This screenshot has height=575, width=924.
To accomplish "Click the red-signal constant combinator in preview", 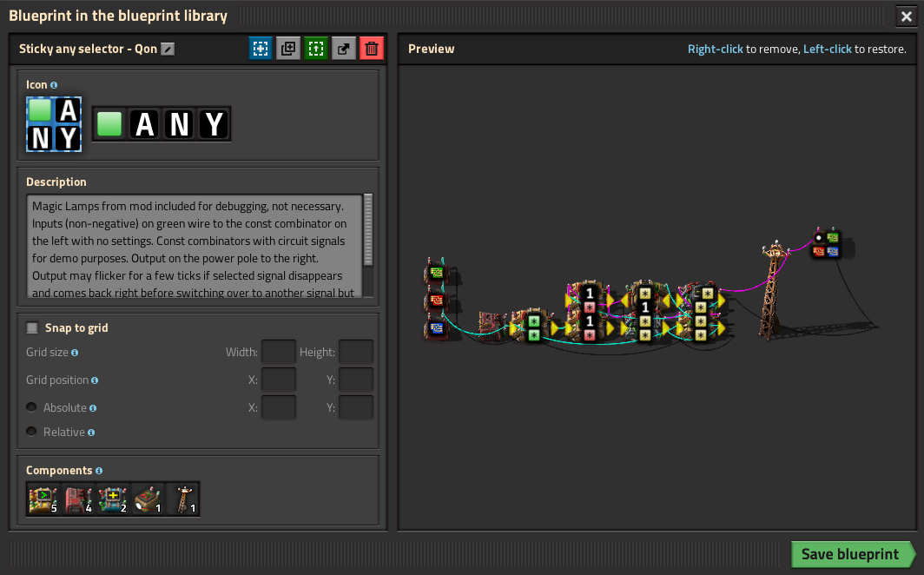I will [x=436, y=301].
